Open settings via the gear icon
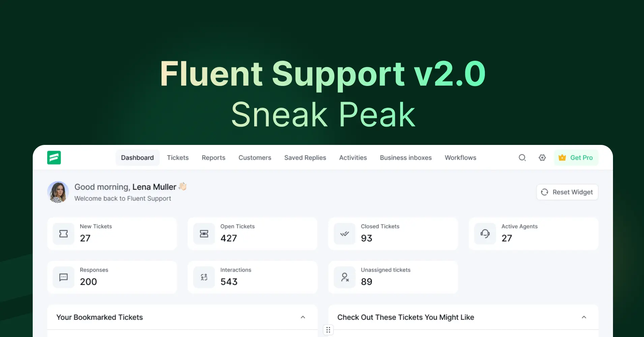Image resolution: width=644 pixels, height=337 pixels. coord(542,157)
